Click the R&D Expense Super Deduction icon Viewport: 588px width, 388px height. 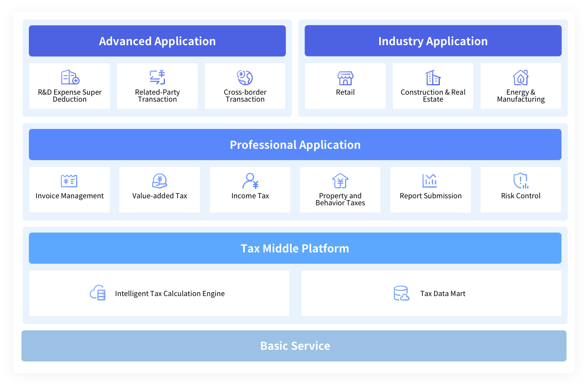[x=70, y=77]
